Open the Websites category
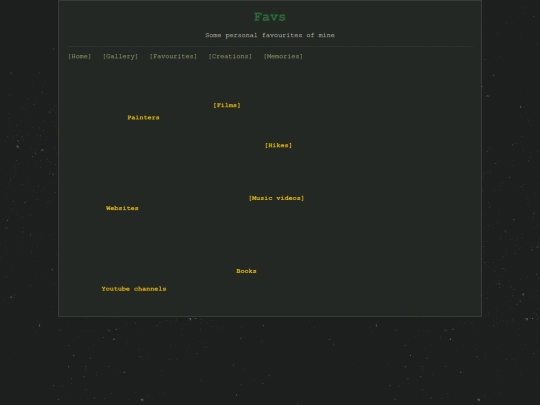The image size is (540, 405). [122, 208]
